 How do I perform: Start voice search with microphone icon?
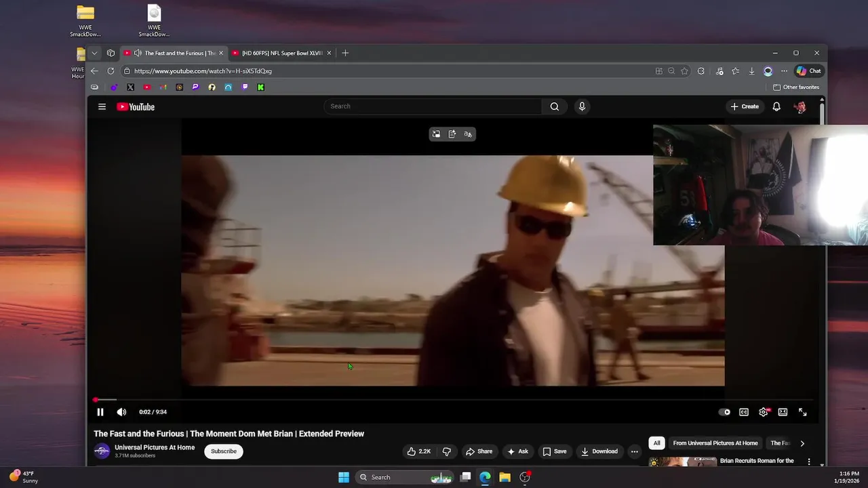(582, 106)
